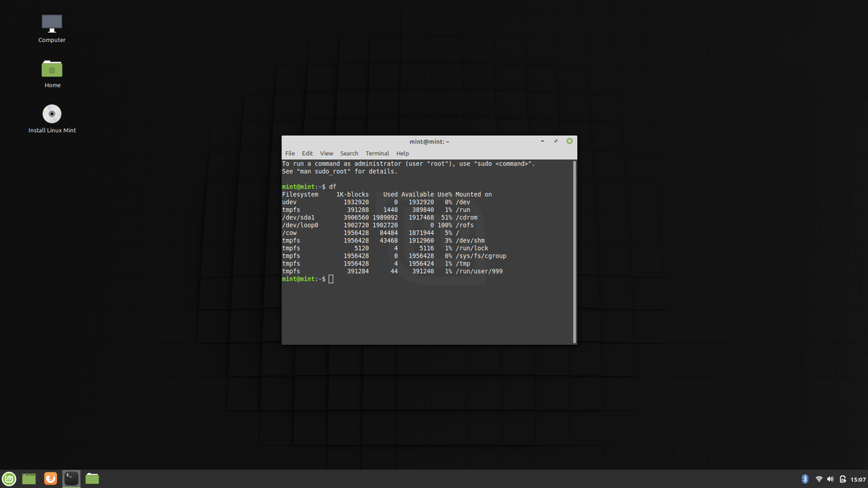Screen dimensions: 868x488
Task: Open the Search menu in the terminal
Action: pos(349,153)
